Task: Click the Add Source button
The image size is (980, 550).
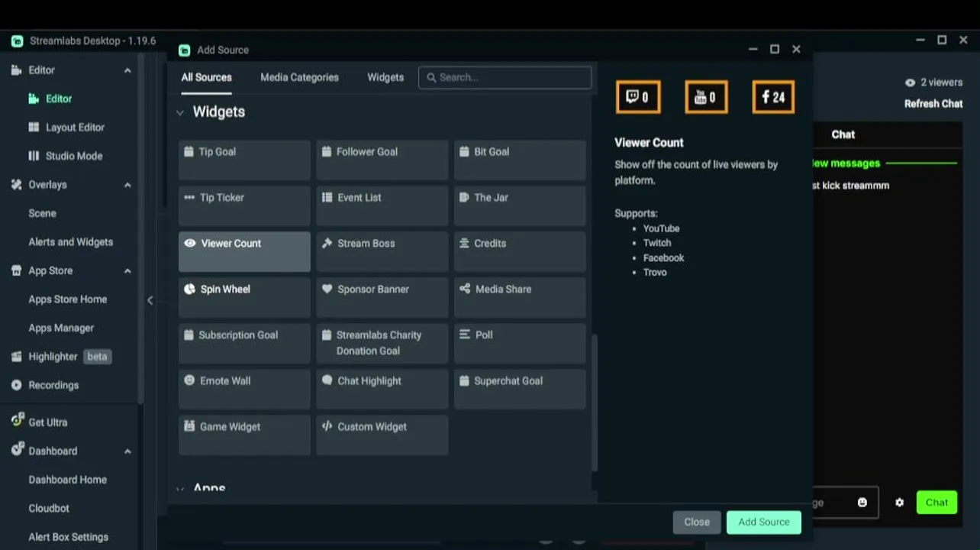Action: (x=764, y=522)
